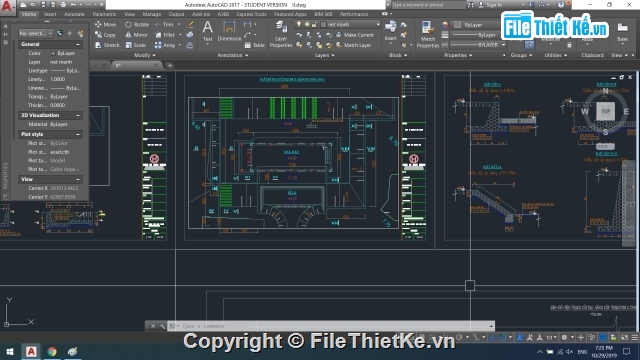The image size is (640, 360).
Task: Collapse the Plot style section
Action: pyautogui.click(x=78, y=134)
